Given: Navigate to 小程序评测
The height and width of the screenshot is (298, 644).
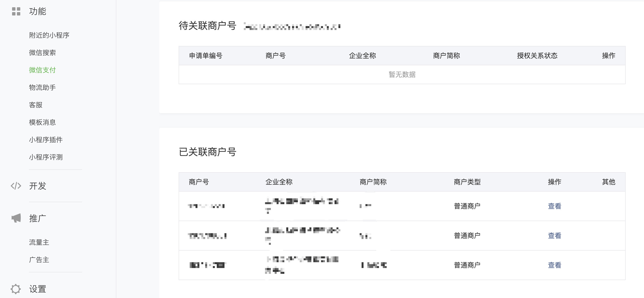Looking at the screenshot, I should coord(46,157).
